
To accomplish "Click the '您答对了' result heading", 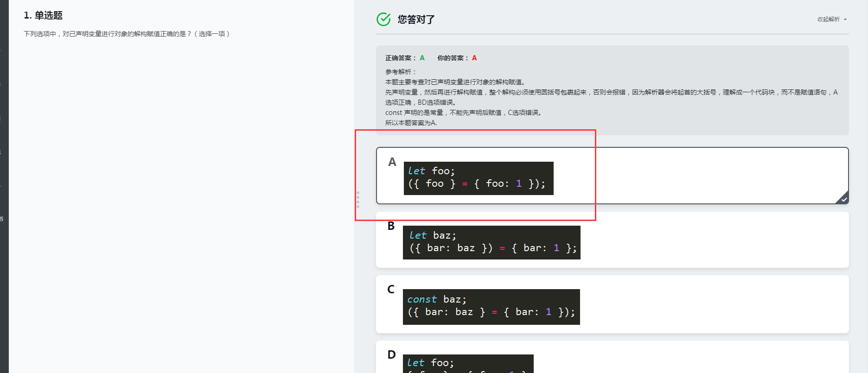I will pos(416,19).
